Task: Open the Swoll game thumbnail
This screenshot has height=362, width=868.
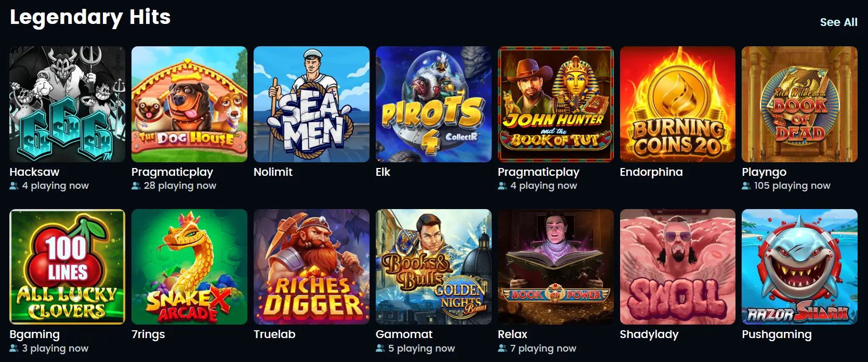Action: tap(678, 267)
